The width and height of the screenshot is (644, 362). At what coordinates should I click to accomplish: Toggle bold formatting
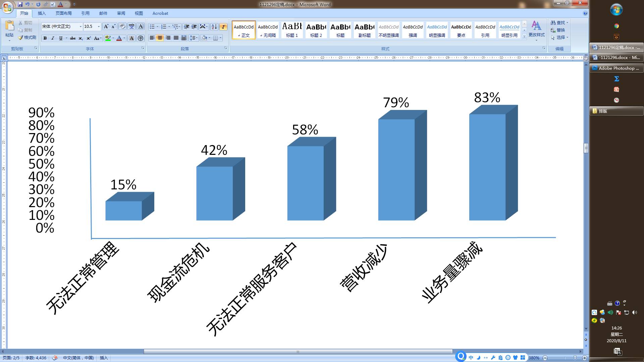pyautogui.click(x=45, y=38)
